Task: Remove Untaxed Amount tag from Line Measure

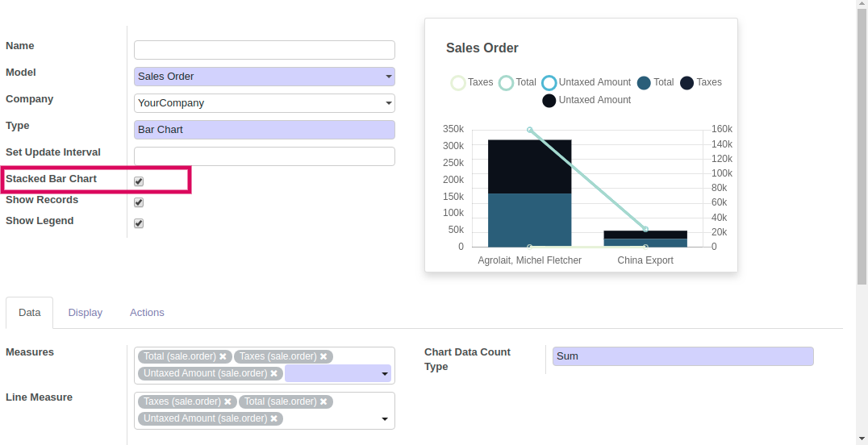Action: point(273,419)
